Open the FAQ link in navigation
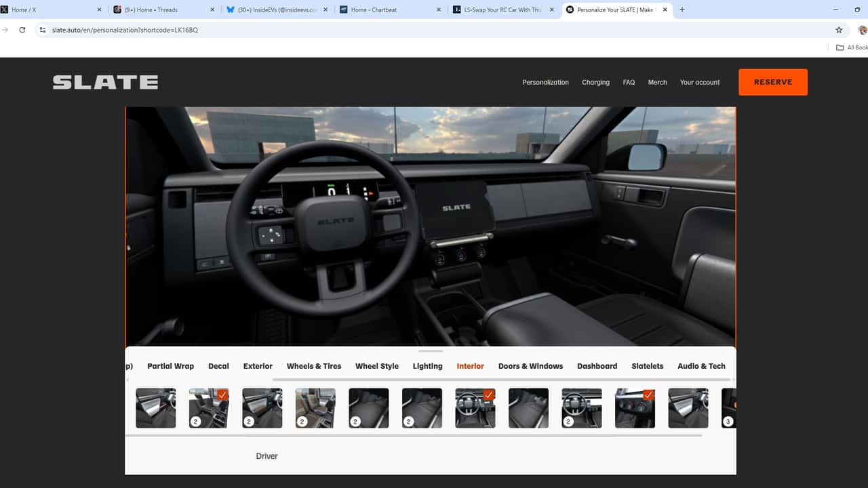This screenshot has height=488, width=868. click(x=629, y=82)
